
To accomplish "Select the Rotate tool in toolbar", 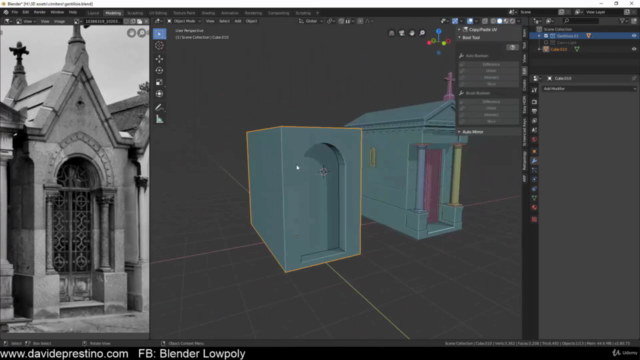I will coord(159,71).
